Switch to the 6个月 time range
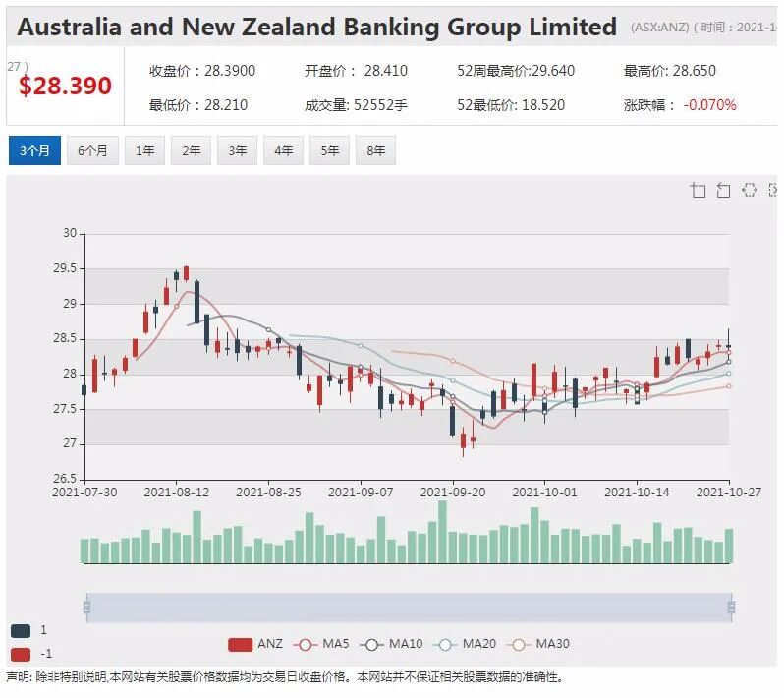784x698 pixels. (x=92, y=150)
